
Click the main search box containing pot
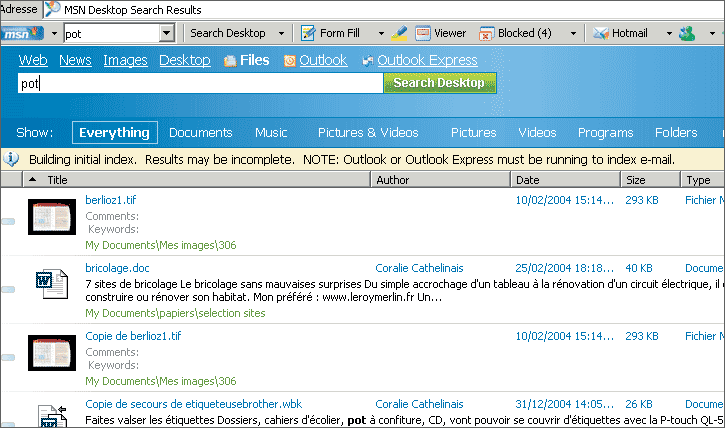click(200, 83)
